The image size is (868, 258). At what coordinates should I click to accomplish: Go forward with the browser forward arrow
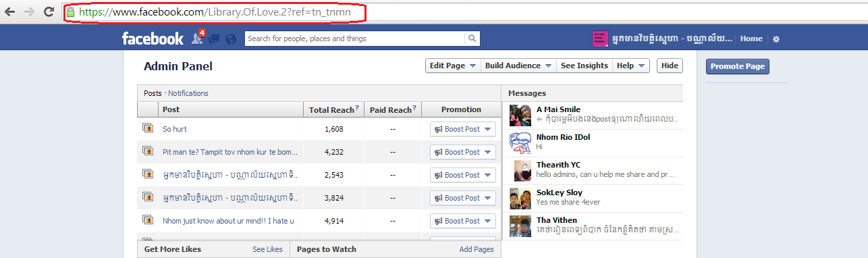[30, 12]
